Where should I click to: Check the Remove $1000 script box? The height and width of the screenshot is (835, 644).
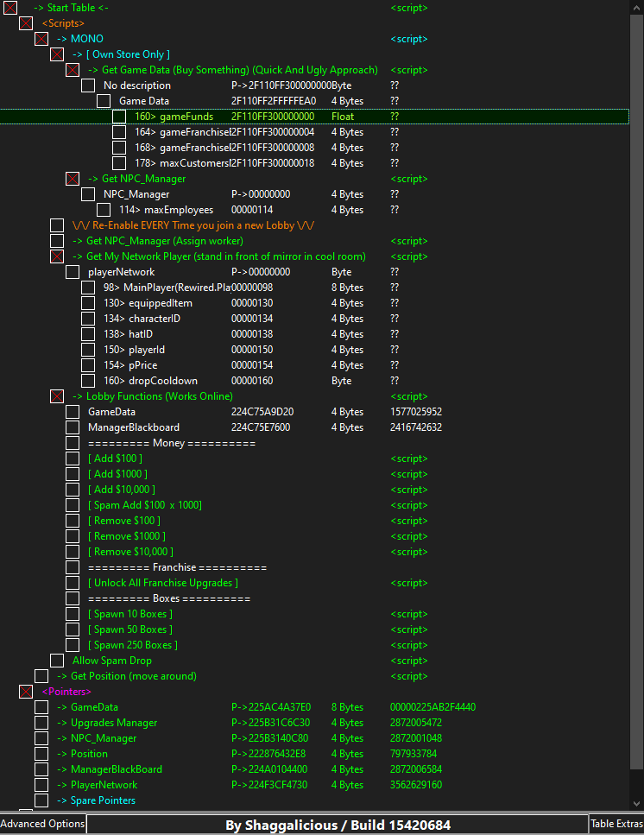pos(73,536)
